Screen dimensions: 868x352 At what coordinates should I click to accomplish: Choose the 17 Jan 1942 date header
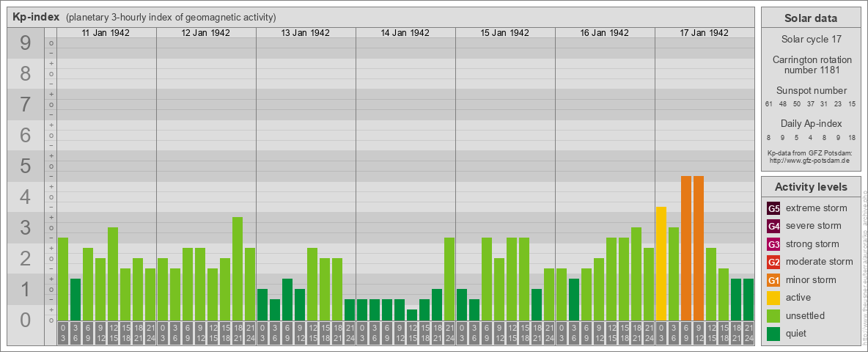(x=705, y=33)
